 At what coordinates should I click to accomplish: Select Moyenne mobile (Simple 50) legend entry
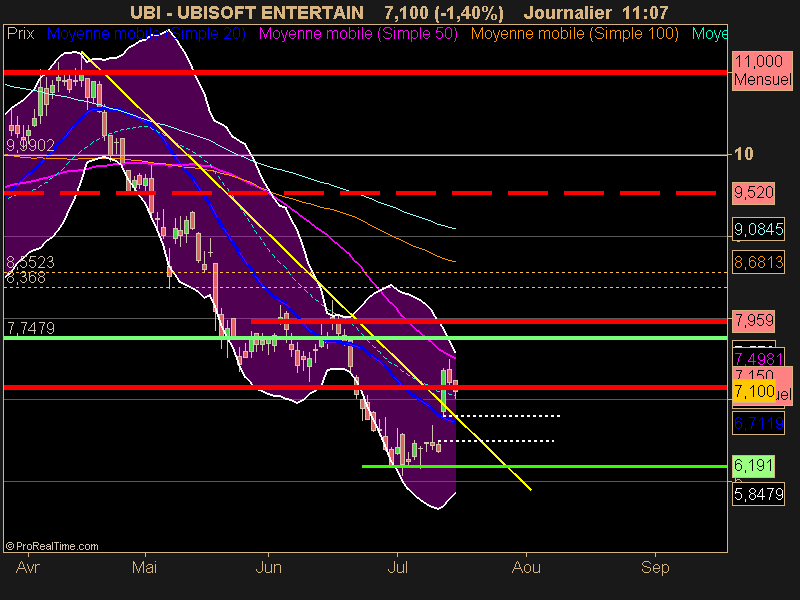pyautogui.click(x=358, y=34)
